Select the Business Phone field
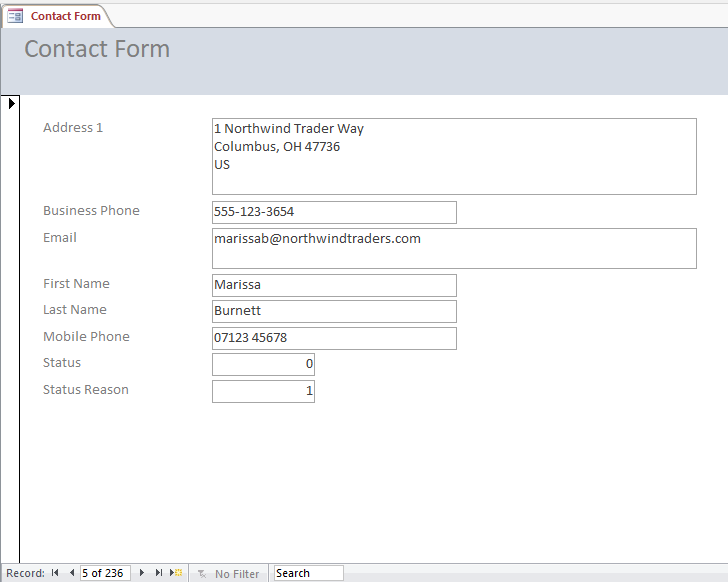 click(334, 212)
